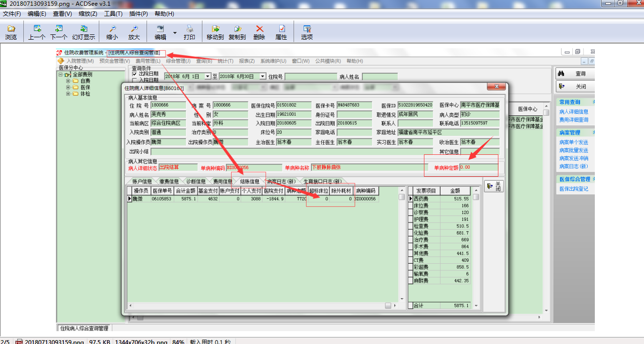Choose 复制到 to copy the file
Viewport: 644px width, 344px height.
237,32
